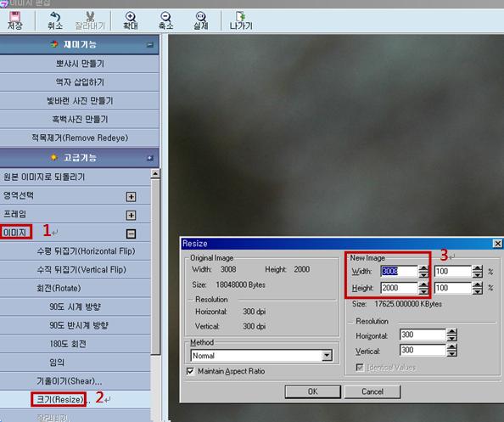This screenshot has height=422, width=504.
Task: Increase New Image Width with up arrow
Action: [x=423, y=268]
